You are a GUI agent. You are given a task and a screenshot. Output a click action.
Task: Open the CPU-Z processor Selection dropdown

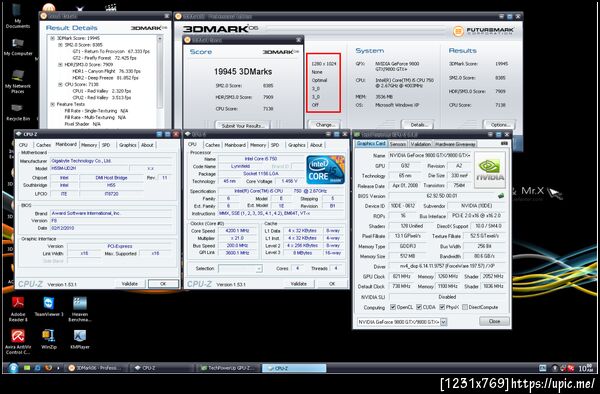click(x=240, y=269)
